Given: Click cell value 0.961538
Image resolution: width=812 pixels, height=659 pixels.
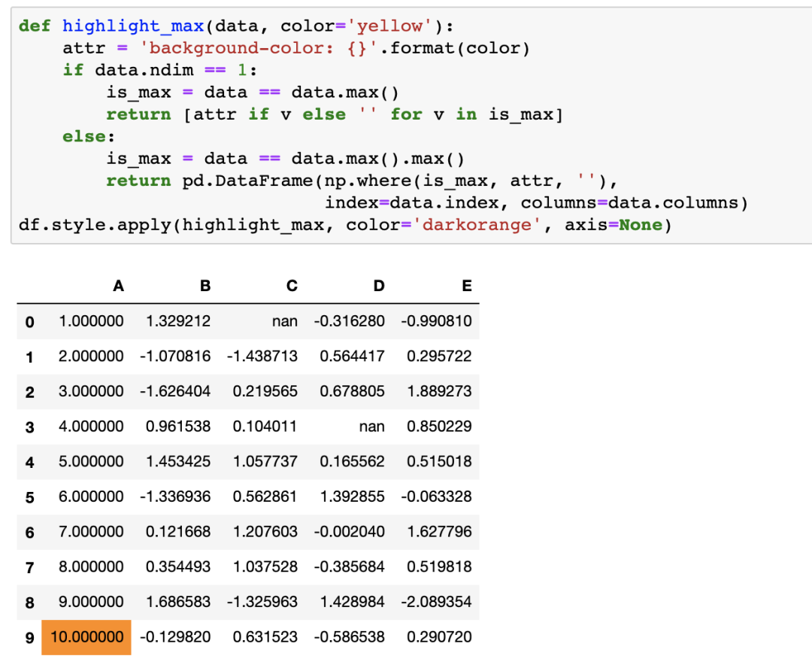Looking at the screenshot, I should [x=178, y=427].
